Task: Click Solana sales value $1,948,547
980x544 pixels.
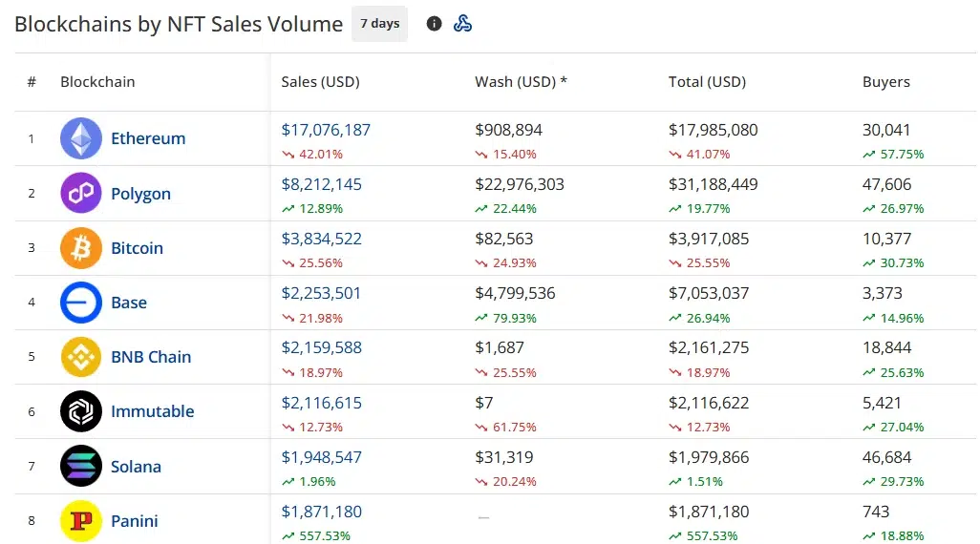Action: 321,457
